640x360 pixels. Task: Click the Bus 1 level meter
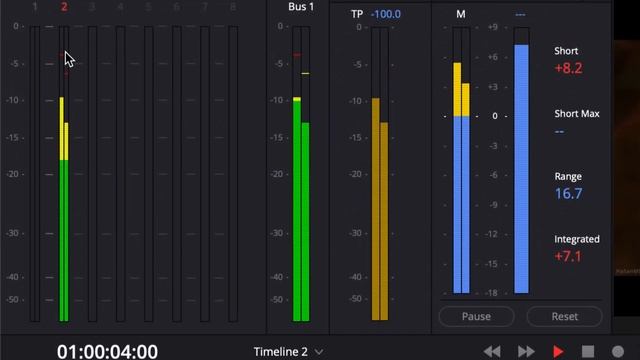click(301, 174)
